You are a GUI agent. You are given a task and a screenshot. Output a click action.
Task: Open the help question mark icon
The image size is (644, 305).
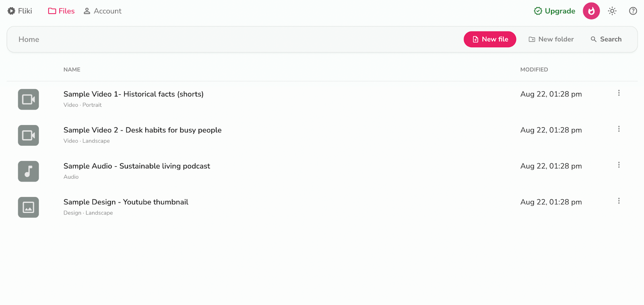633,11
